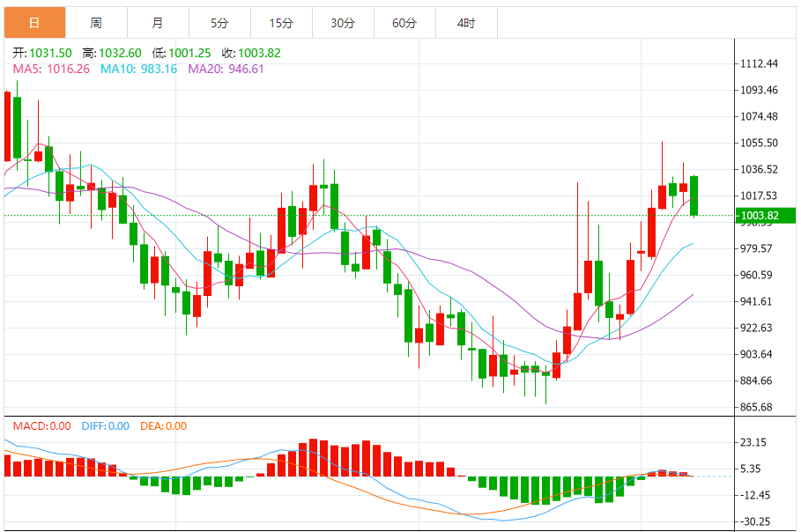
Task: Click the latest green candlestick at right edge
Action: pyautogui.click(x=693, y=196)
